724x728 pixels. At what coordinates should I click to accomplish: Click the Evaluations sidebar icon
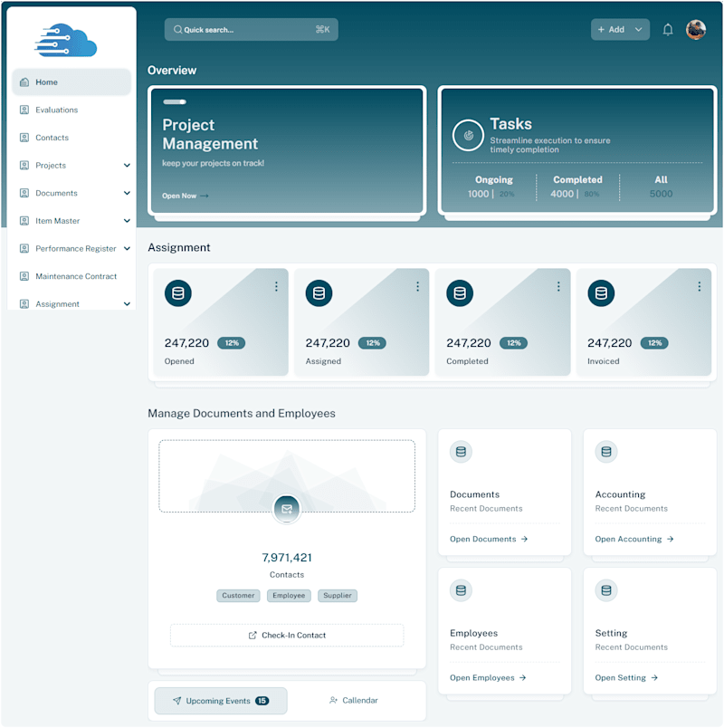point(24,110)
